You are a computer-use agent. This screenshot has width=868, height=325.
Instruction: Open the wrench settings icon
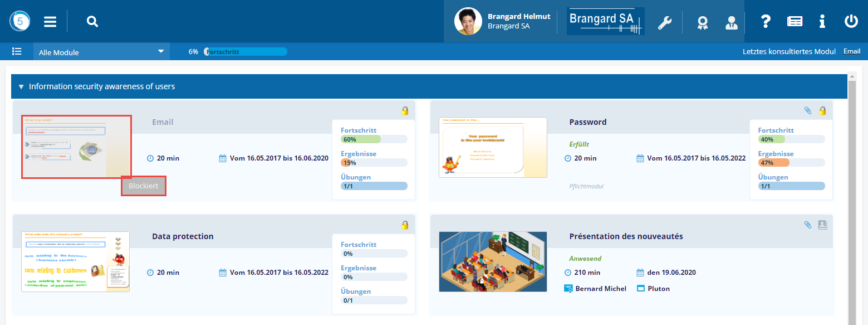[x=665, y=22]
